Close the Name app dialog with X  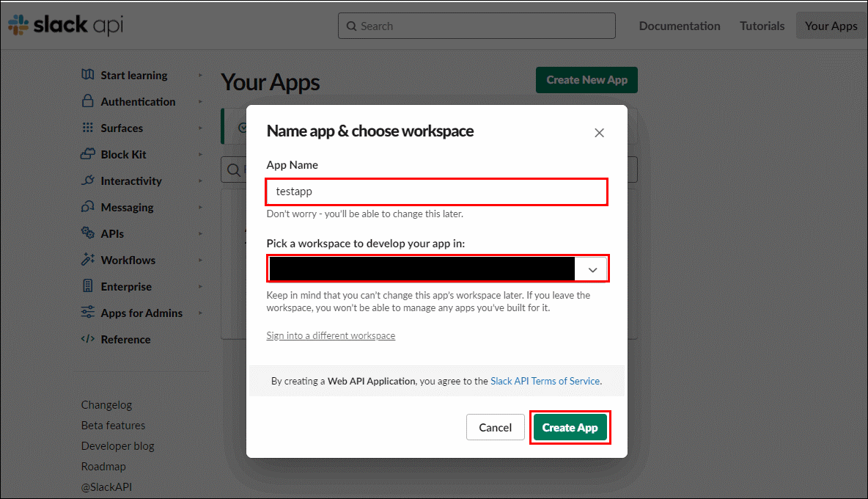[x=599, y=133]
